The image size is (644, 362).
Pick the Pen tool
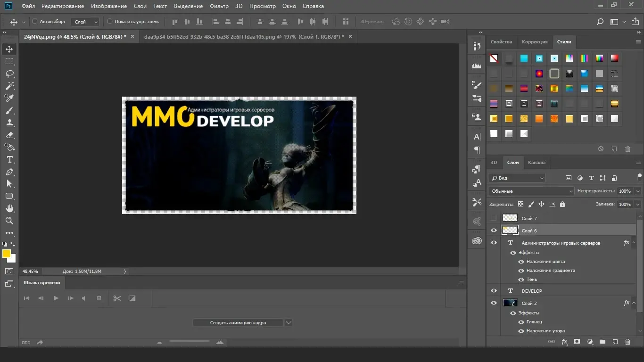(9, 172)
